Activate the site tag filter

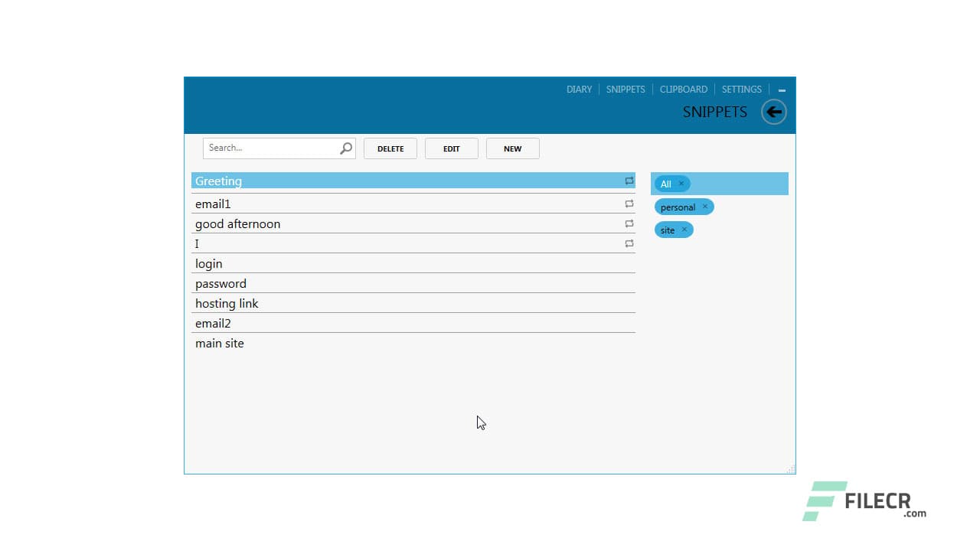(668, 230)
